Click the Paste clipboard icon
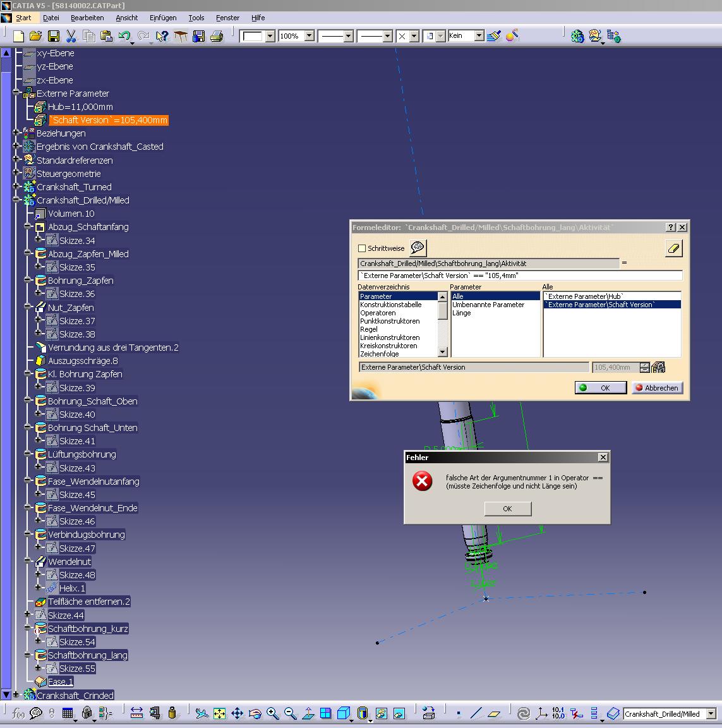The height and width of the screenshot is (728, 722). [107, 36]
